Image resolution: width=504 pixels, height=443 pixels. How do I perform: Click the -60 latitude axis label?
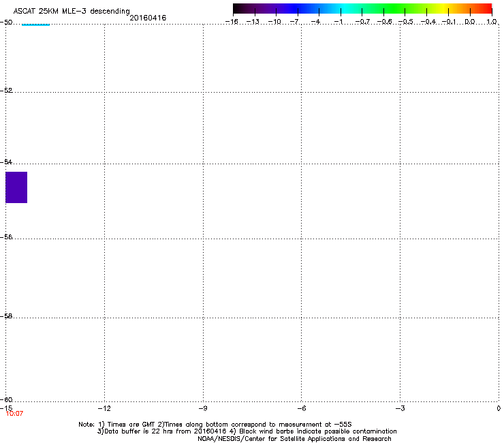(x=6, y=399)
